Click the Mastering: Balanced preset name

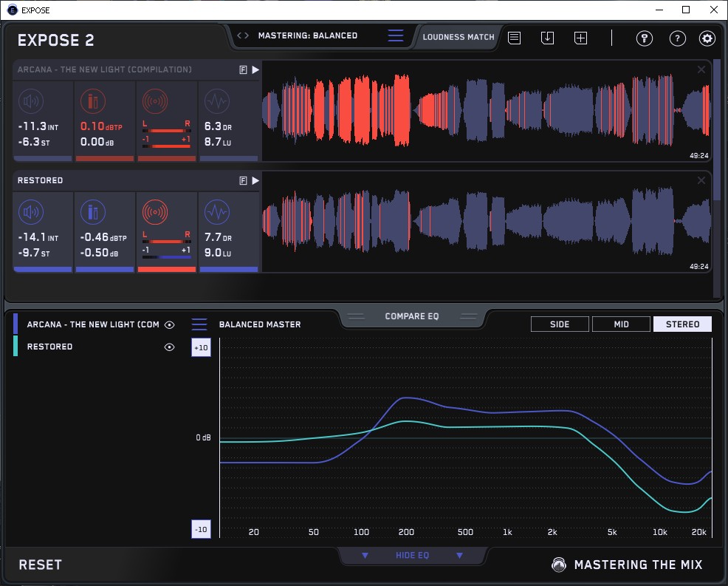pos(308,35)
